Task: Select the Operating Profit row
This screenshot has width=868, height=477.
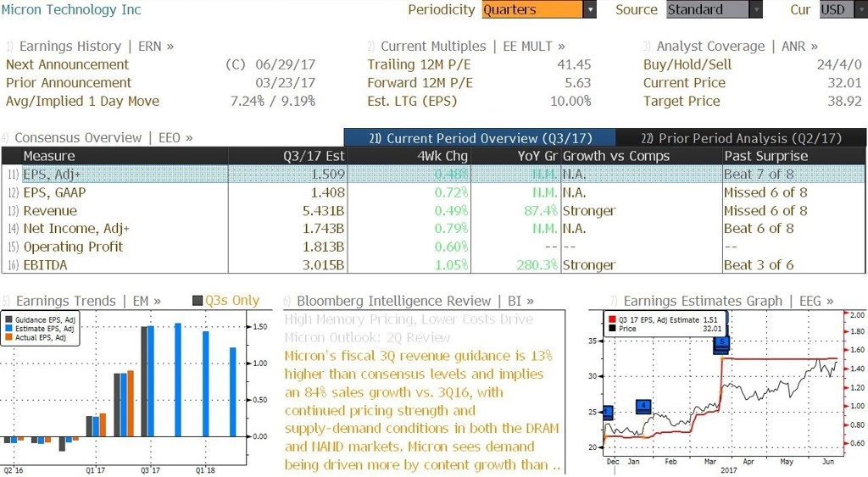Action: (433, 247)
